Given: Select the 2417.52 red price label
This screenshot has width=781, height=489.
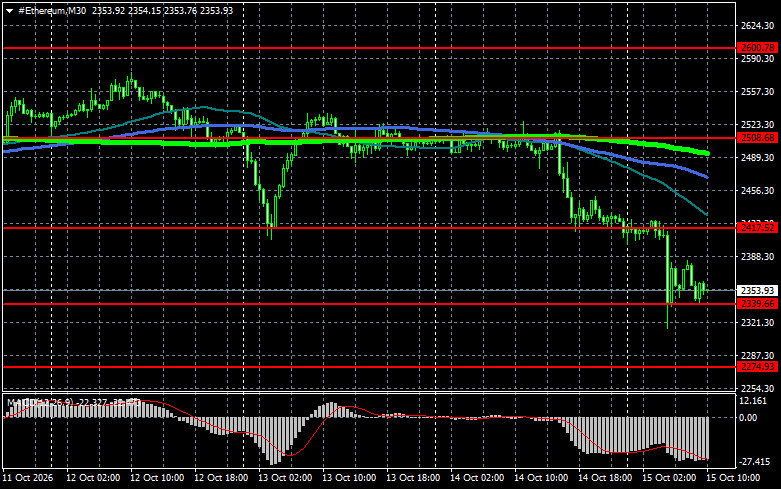Looking at the screenshot, I should (758, 228).
